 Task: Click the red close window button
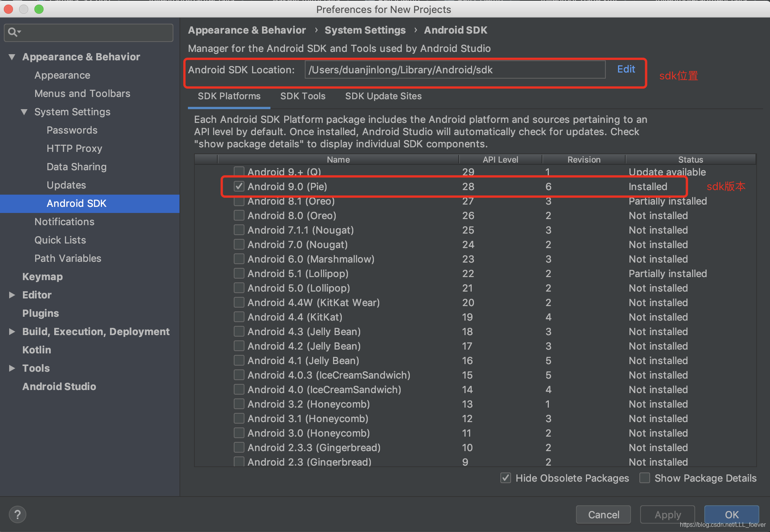click(8, 9)
